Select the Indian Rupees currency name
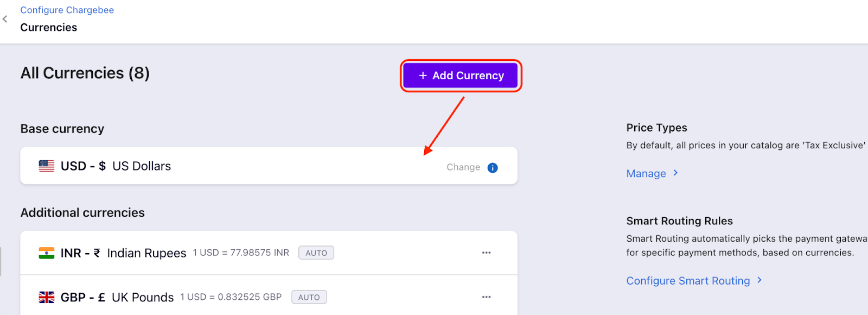The image size is (868, 315). pyautogui.click(x=146, y=253)
